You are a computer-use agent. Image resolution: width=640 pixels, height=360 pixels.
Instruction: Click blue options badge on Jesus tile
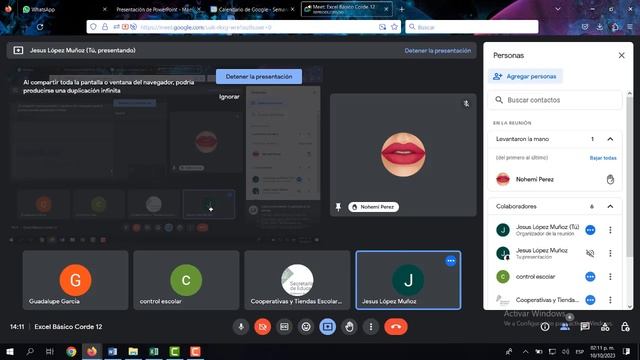pyautogui.click(x=451, y=261)
